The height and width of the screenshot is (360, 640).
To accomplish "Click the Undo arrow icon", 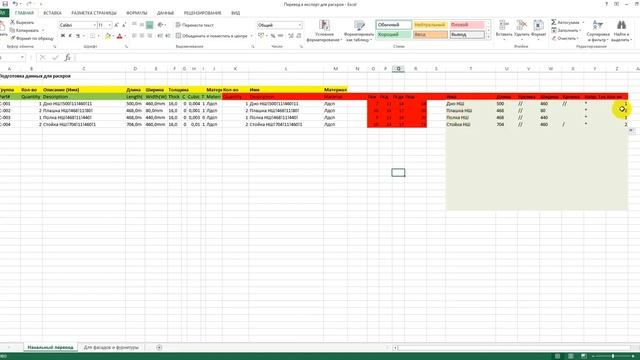I will [x=15, y=4].
